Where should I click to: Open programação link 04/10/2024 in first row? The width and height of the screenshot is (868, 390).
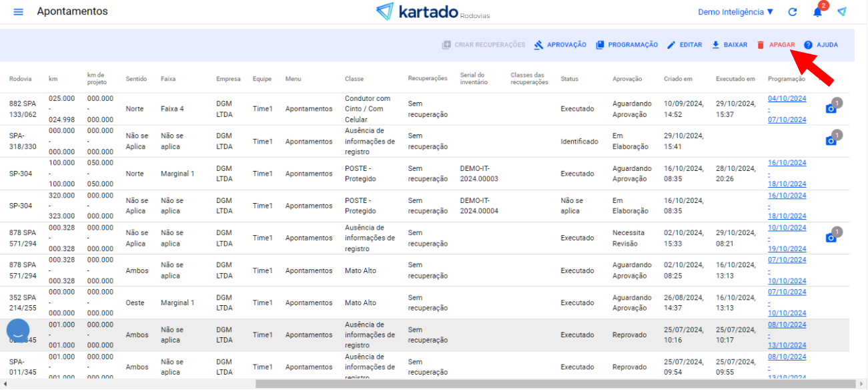[787, 98]
